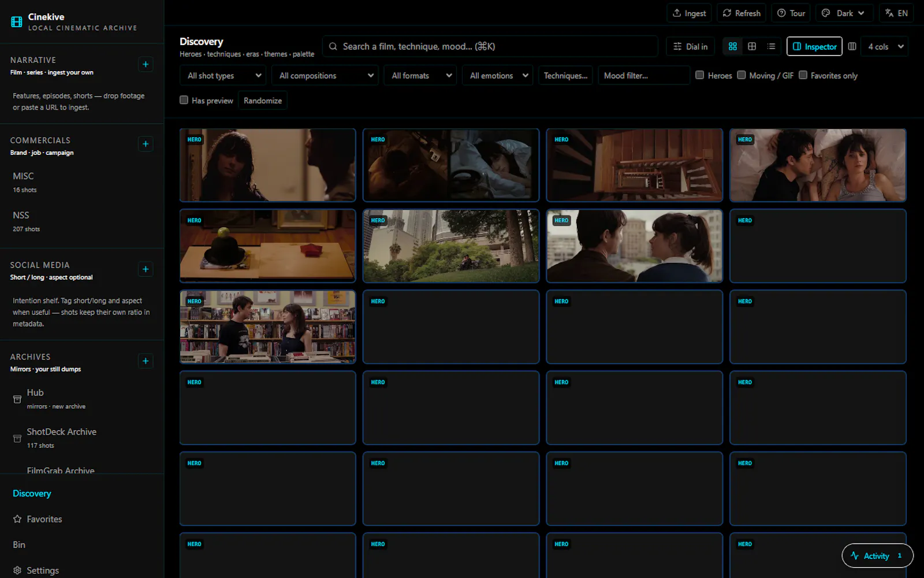Click the gear icon beside Settings

pos(17,570)
